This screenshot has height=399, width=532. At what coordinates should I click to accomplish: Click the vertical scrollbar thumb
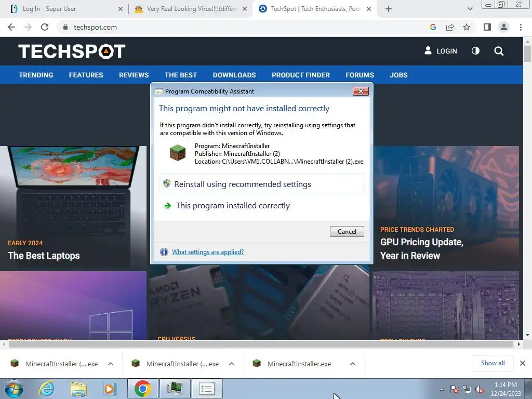[528, 54]
